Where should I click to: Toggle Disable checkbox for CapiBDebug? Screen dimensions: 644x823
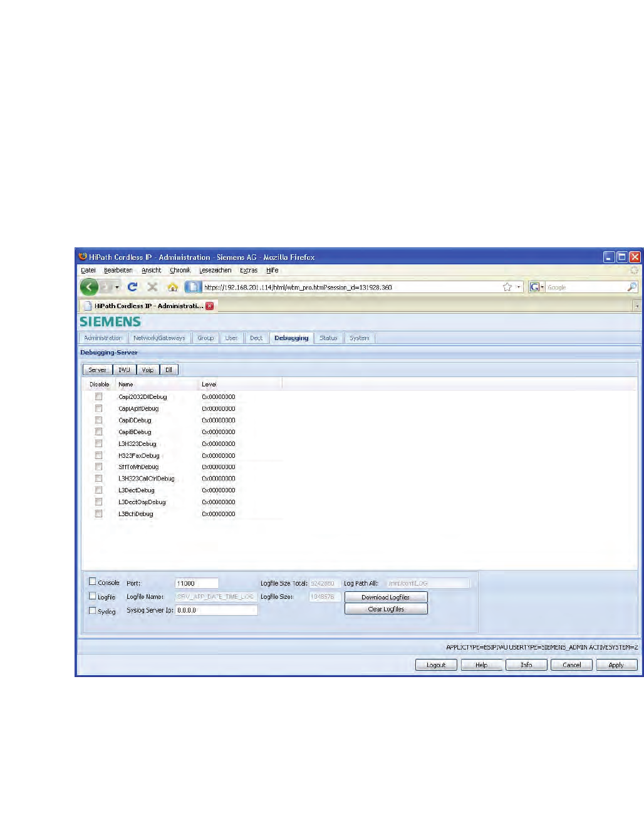[x=98, y=432]
